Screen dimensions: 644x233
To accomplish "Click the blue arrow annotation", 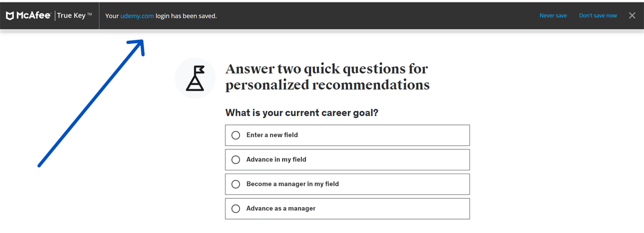I will tap(91, 103).
